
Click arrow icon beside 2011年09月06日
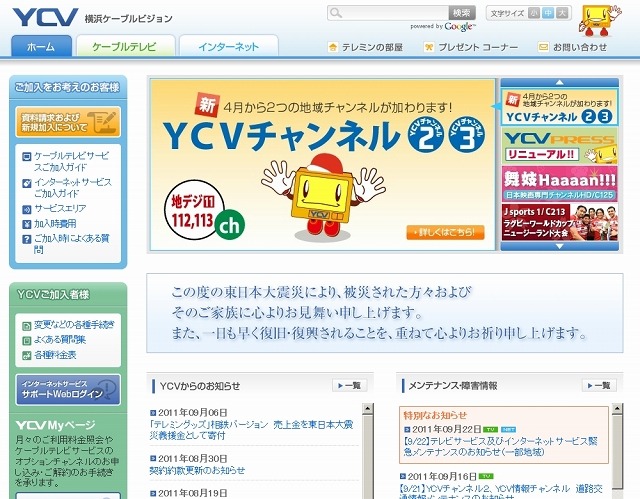(153, 413)
